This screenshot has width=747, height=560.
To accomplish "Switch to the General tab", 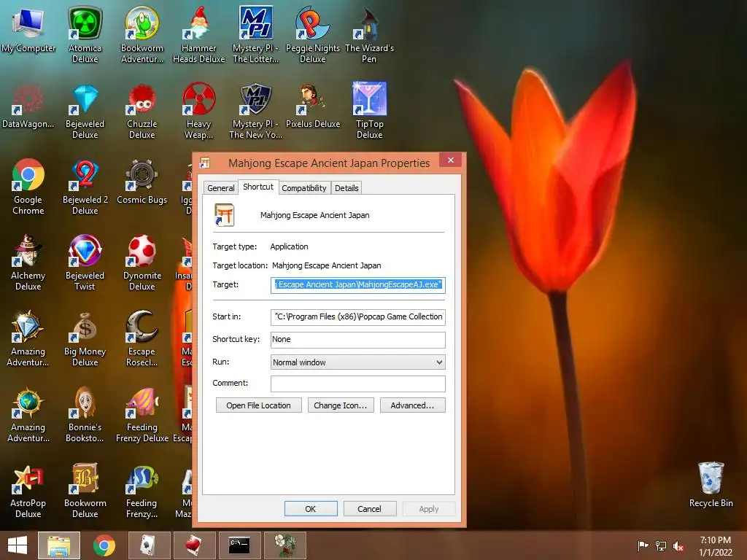I will pyautogui.click(x=220, y=188).
